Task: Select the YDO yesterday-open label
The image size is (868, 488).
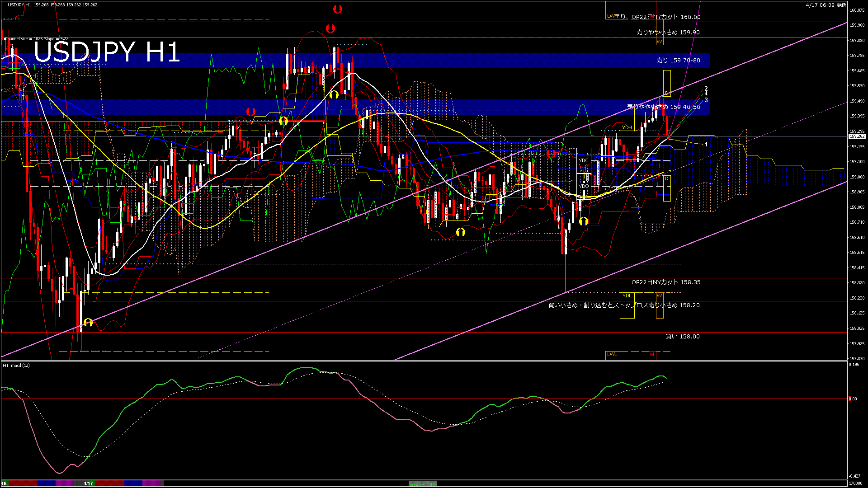Action: pos(583,186)
